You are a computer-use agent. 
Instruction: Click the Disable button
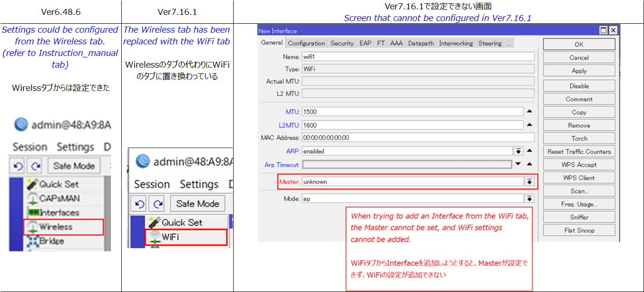[x=579, y=86]
